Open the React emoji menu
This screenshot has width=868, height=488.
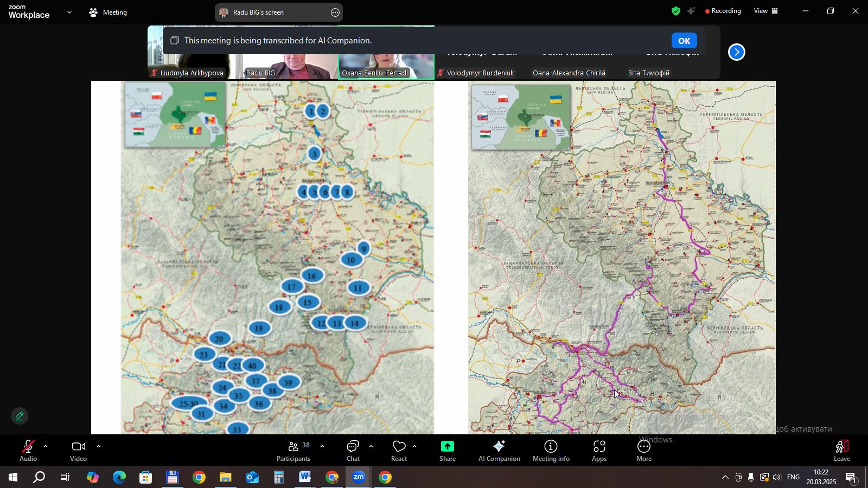(x=399, y=451)
